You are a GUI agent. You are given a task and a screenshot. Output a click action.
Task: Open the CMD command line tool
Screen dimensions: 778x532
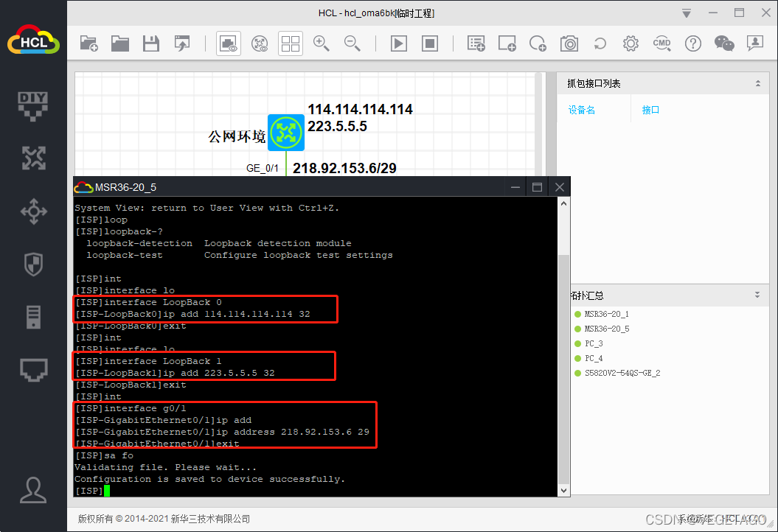(661, 43)
